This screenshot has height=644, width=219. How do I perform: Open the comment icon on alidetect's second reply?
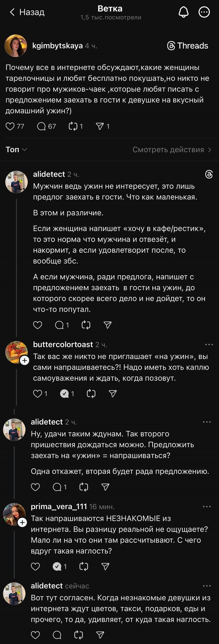coord(58,487)
